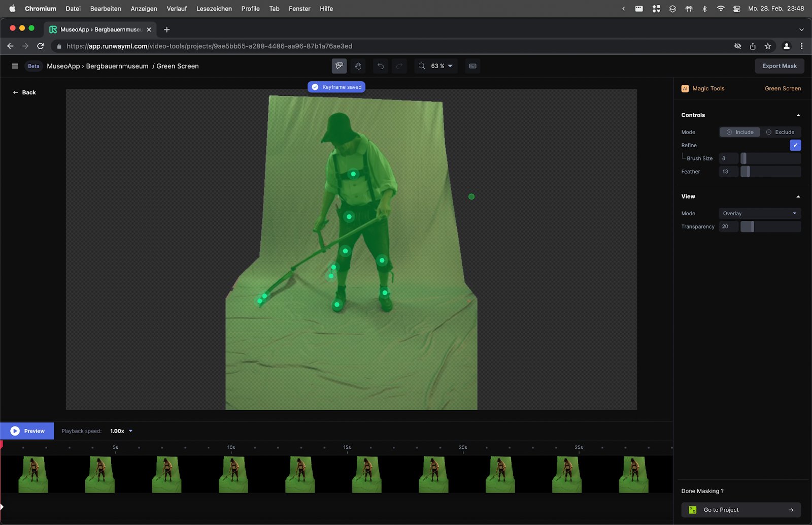This screenshot has width=812, height=525.
Task: Open the keyboard shortcuts icon
Action: 472,66
